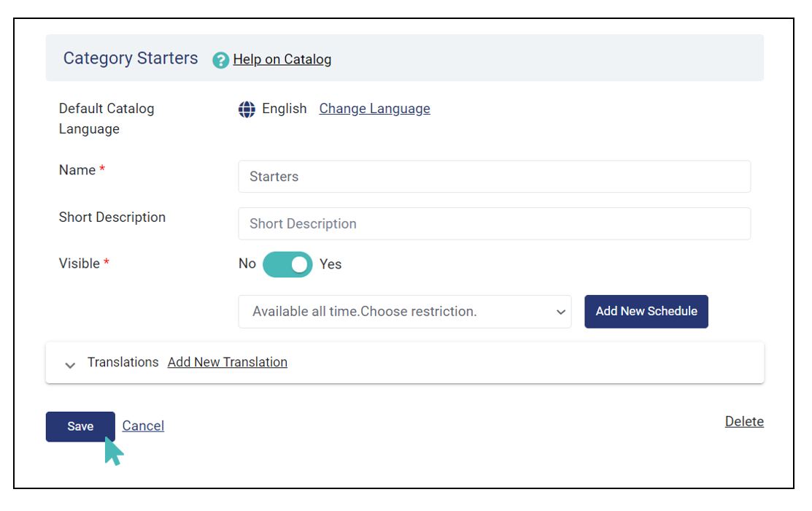Click the globe language icon
812x511 pixels.
tap(247, 109)
